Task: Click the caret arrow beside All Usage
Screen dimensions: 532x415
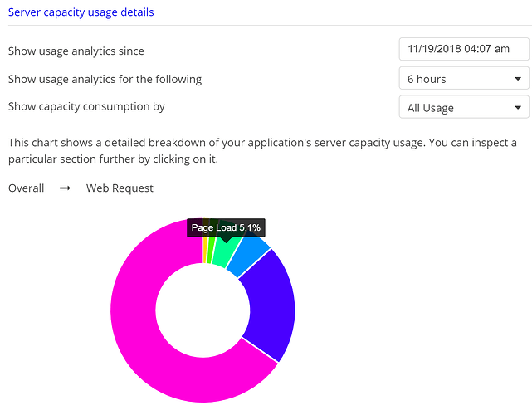Action: [x=518, y=108]
